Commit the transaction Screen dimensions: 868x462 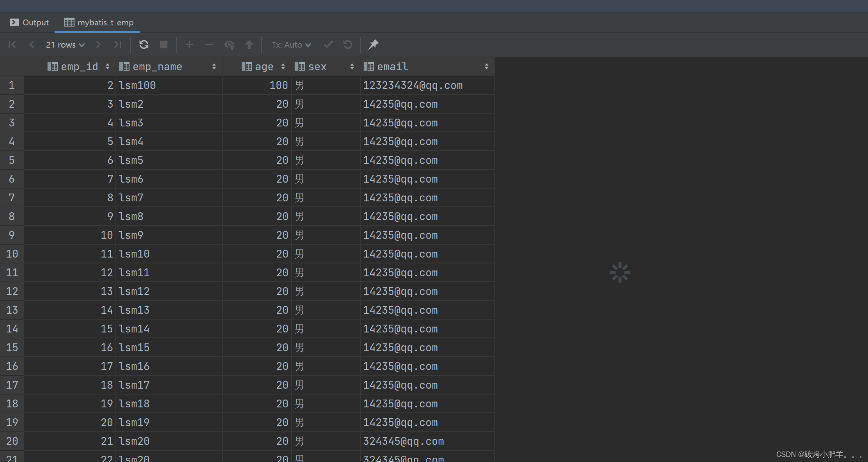pyautogui.click(x=328, y=44)
